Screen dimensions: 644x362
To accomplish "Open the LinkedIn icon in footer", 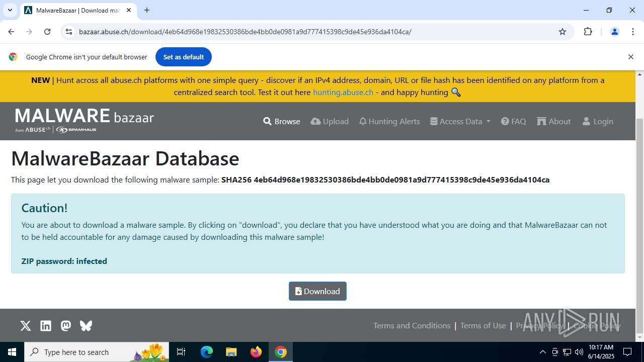I will (x=46, y=326).
